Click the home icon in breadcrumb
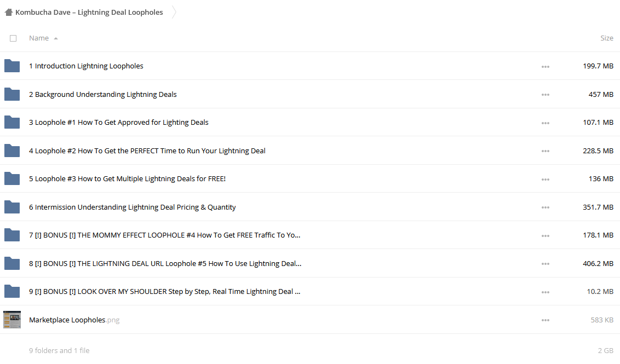The width and height of the screenshot is (620, 364). tap(9, 12)
